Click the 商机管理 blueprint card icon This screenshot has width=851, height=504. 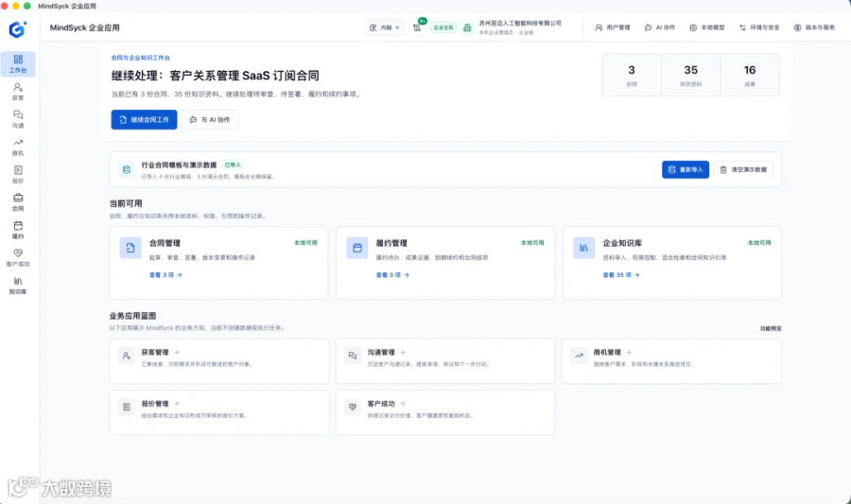point(579,356)
